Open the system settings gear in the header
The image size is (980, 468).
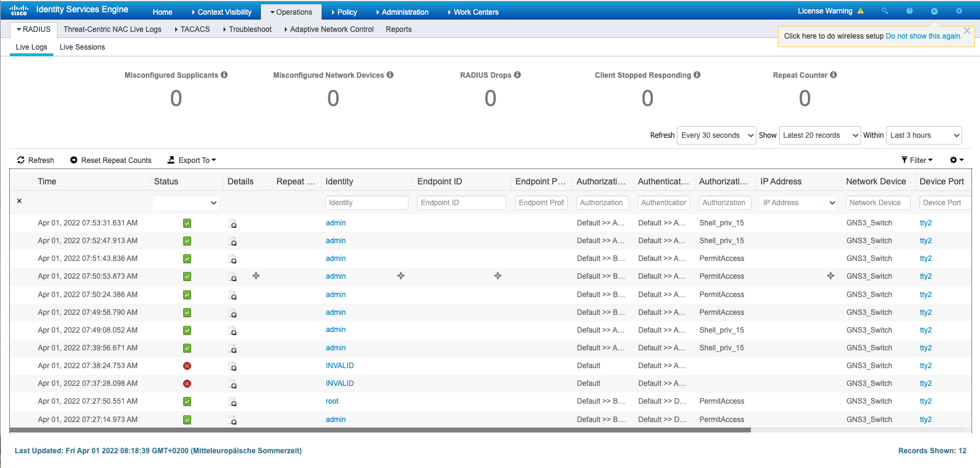959,11
